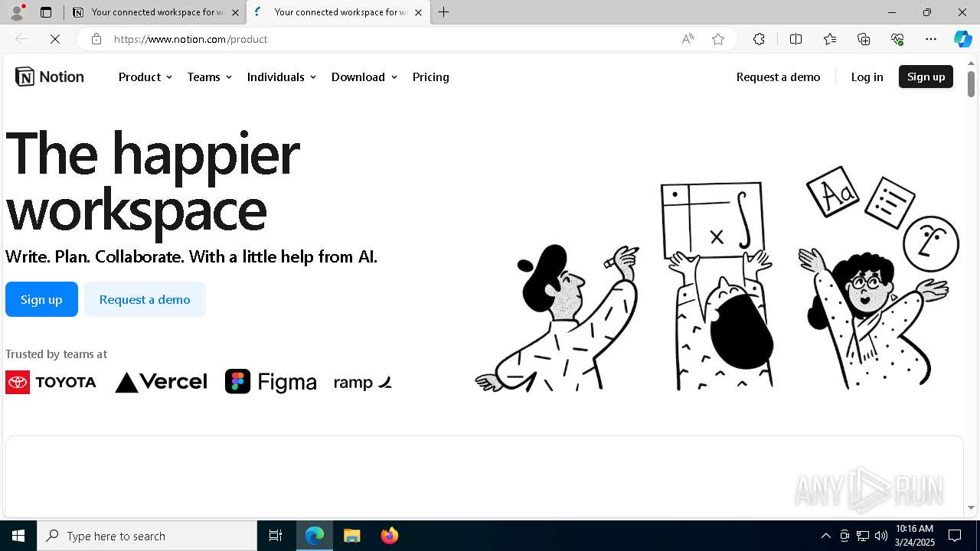Go to the Pricing page
980x551 pixels.
click(430, 77)
